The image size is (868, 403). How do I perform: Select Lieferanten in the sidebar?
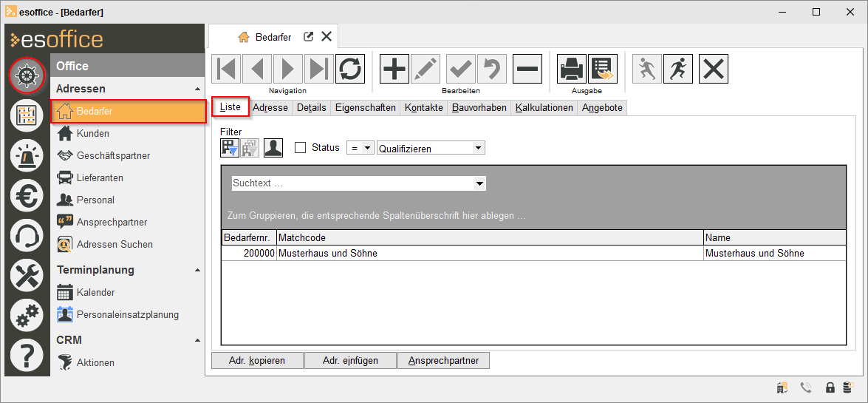pyautogui.click(x=128, y=178)
